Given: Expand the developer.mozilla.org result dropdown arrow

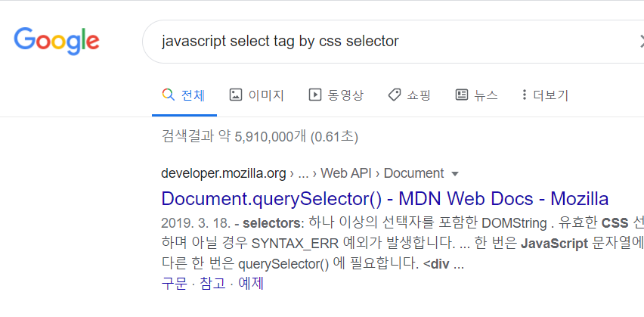Looking at the screenshot, I should pyautogui.click(x=455, y=174).
